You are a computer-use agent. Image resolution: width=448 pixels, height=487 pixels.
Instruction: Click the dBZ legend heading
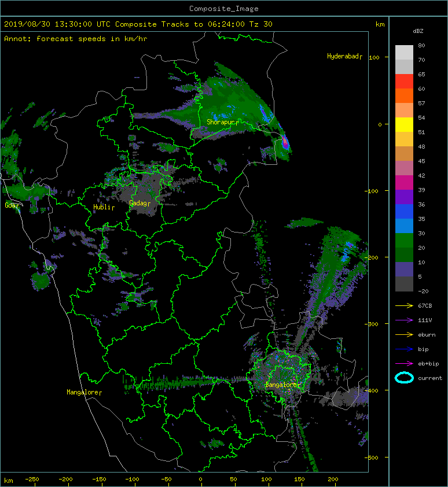pos(418,31)
